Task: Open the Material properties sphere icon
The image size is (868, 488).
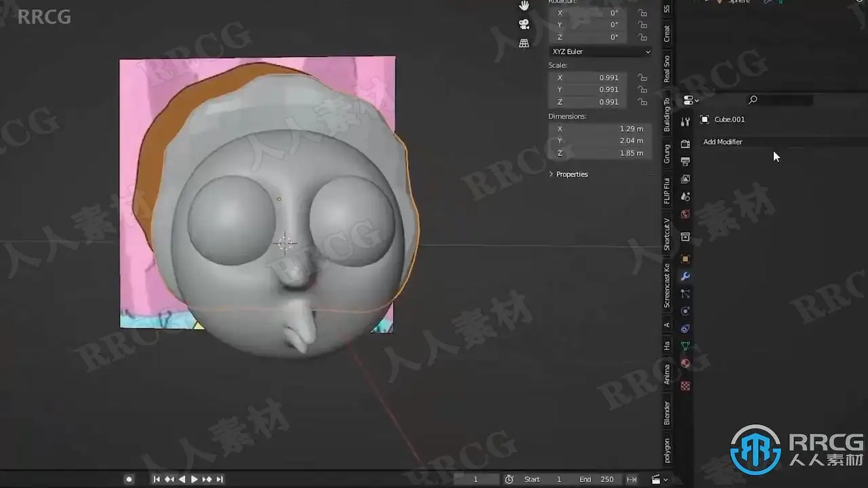Action: pyautogui.click(x=685, y=363)
